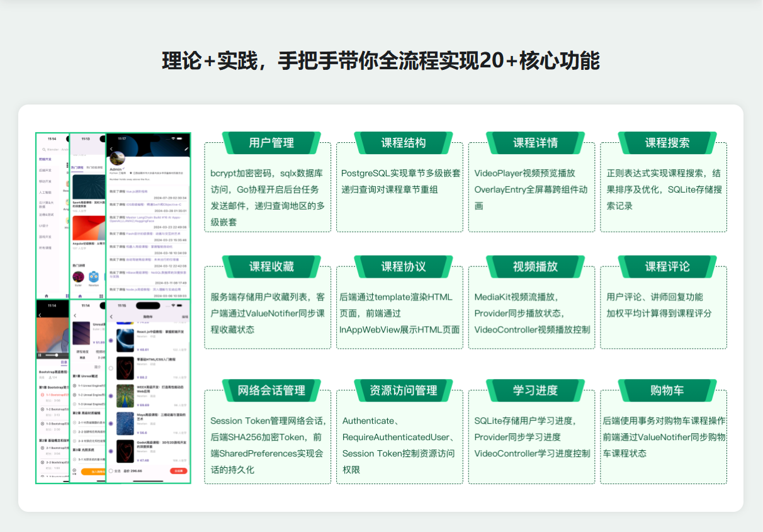
Task: Click the pencil edit icon on Admin profile
Action: pyautogui.click(x=186, y=149)
